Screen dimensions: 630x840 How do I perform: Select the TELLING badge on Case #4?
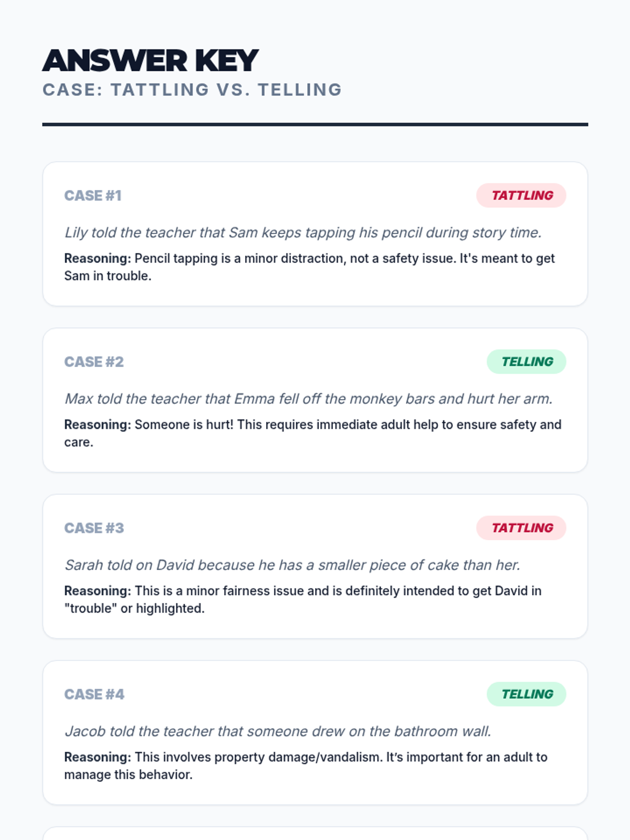coord(526,694)
